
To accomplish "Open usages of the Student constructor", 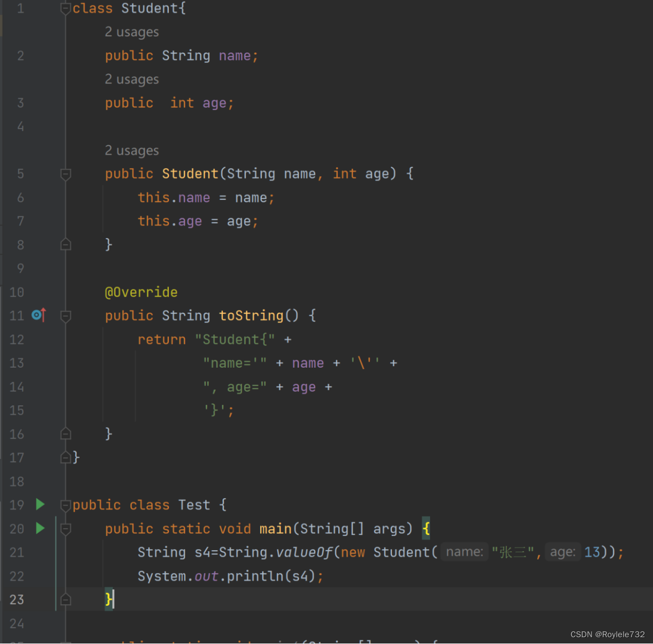I will click(x=132, y=151).
